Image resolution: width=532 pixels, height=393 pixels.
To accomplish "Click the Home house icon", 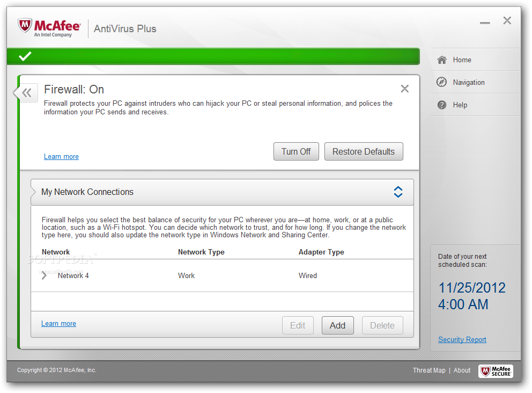I will 442,60.
